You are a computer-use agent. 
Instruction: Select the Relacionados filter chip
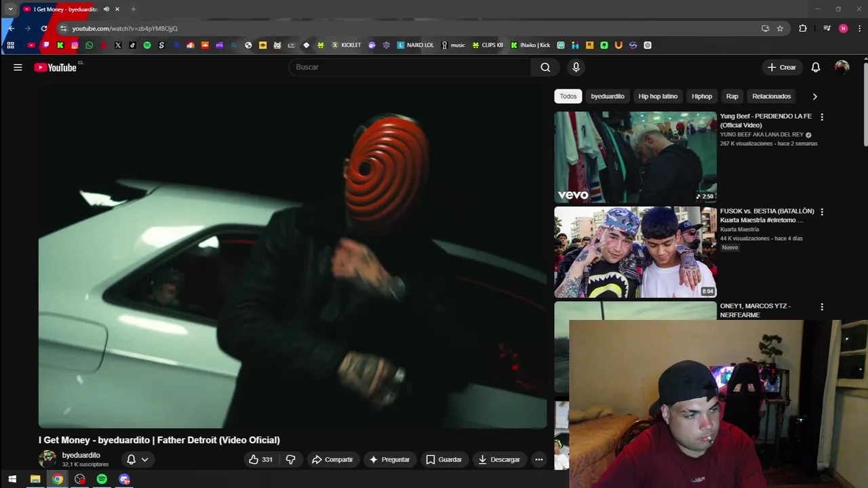[x=772, y=96]
